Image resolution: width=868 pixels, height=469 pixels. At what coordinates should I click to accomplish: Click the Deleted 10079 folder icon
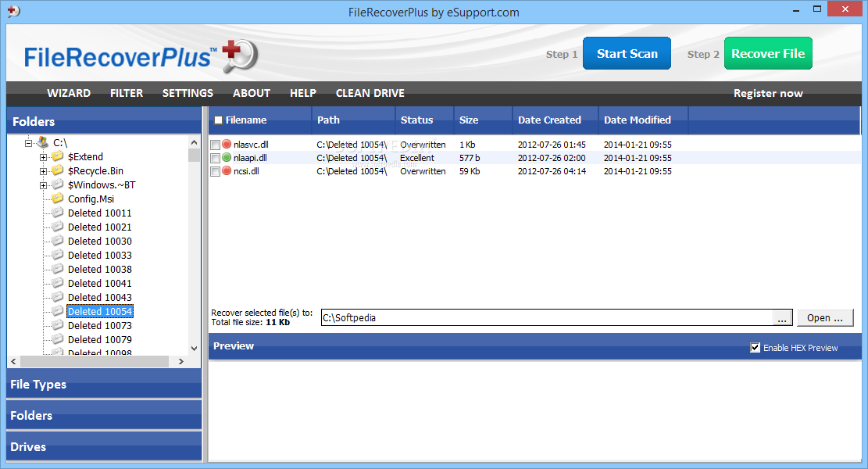[x=58, y=339]
